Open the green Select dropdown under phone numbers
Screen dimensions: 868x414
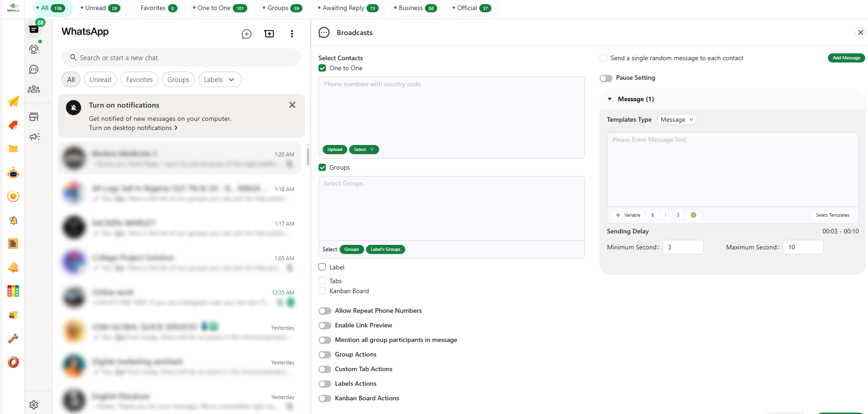(364, 150)
